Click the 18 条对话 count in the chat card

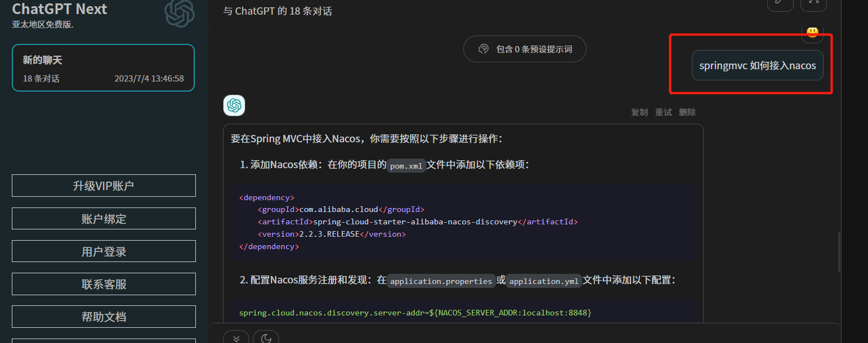click(41, 79)
